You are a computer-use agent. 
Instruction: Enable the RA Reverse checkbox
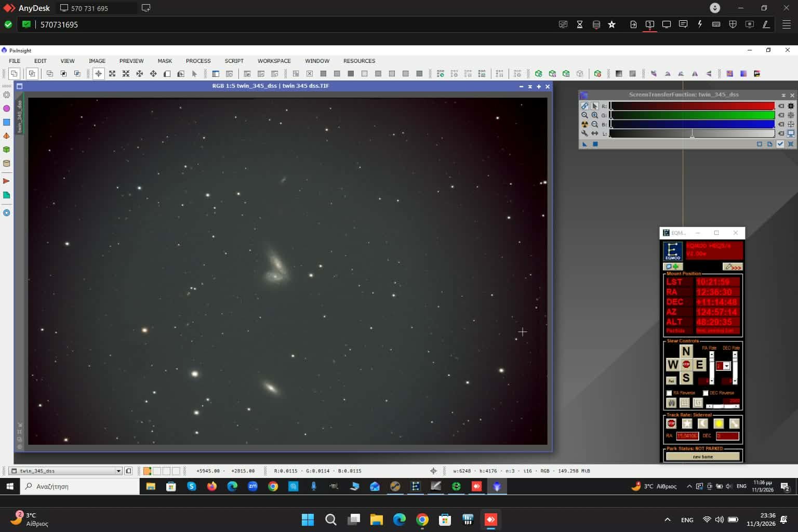pyautogui.click(x=669, y=393)
